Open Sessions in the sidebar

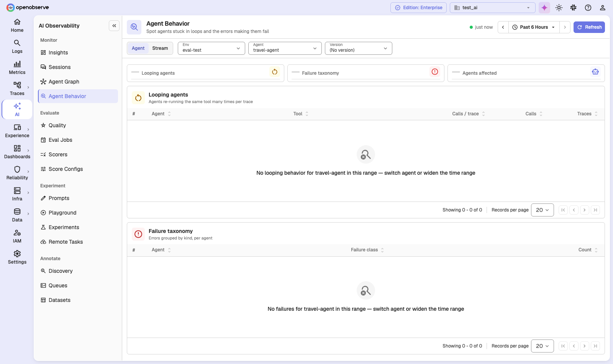click(78, 67)
